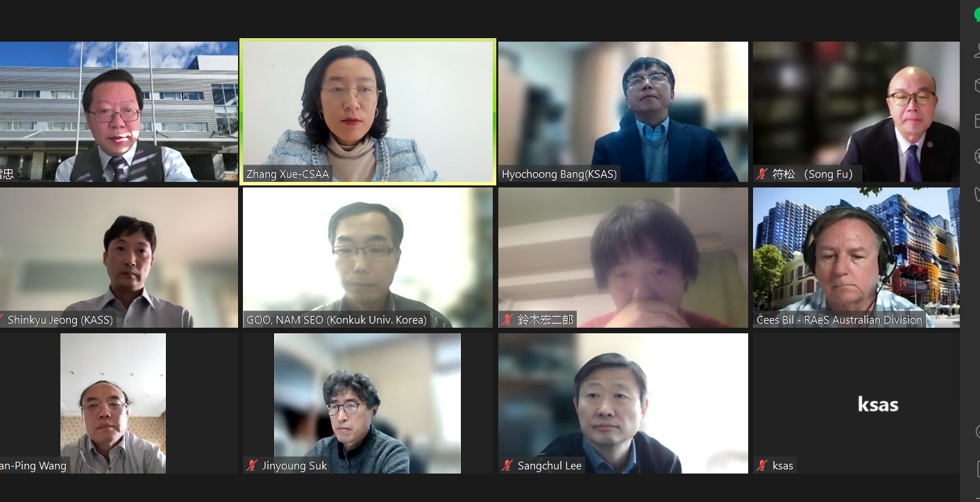Viewport: 980px width, 502px height.
Task: Select Cees Bil's video tile with headset
Action: pyautogui.click(x=856, y=258)
